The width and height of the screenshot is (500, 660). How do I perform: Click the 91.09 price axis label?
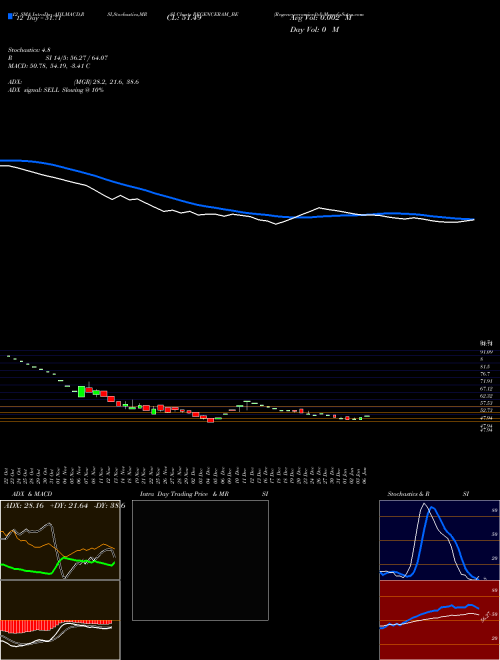click(x=486, y=352)
